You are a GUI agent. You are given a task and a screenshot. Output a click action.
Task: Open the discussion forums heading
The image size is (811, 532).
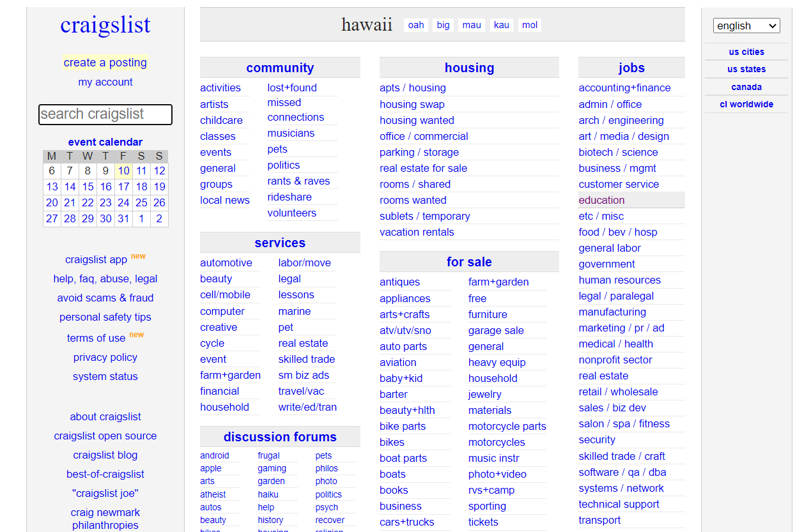click(x=280, y=437)
